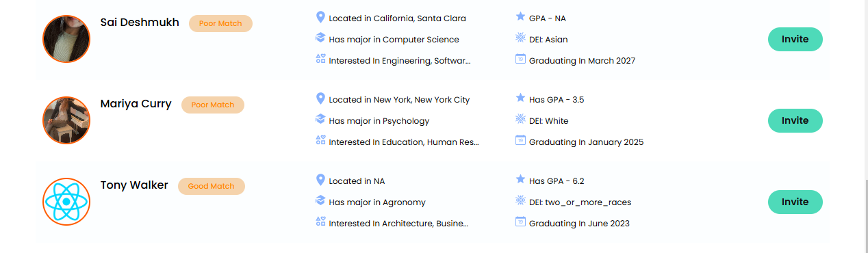Open the Mariya Curry name link
Image resolution: width=868 pixels, height=253 pixels.
136,104
